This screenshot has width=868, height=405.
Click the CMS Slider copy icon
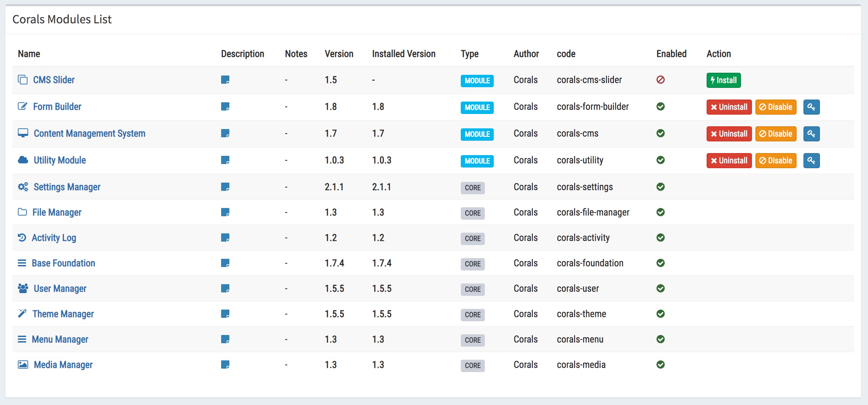pyautogui.click(x=23, y=80)
